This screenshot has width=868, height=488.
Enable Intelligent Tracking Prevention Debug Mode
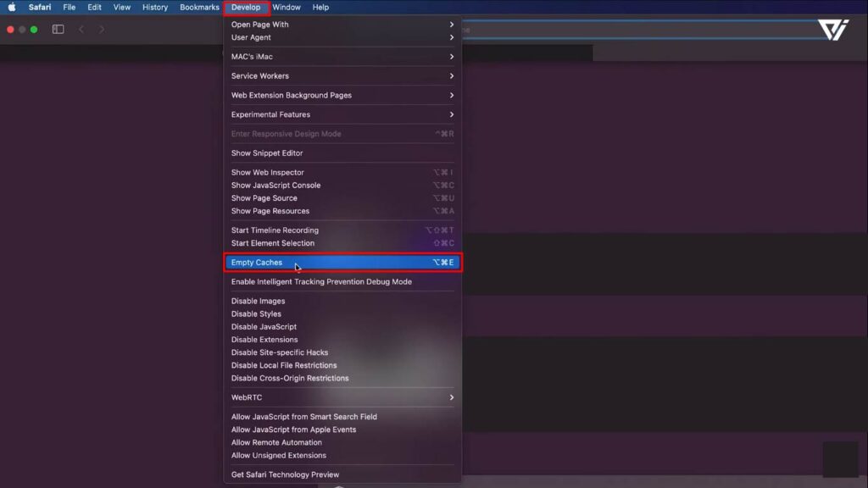pyautogui.click(x=342, y=281)
